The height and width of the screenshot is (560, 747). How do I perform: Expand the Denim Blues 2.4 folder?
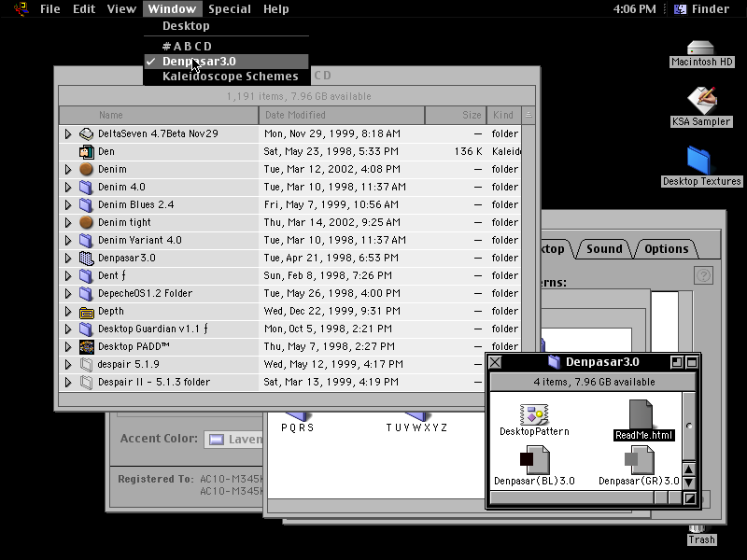(x=68, y=204)
